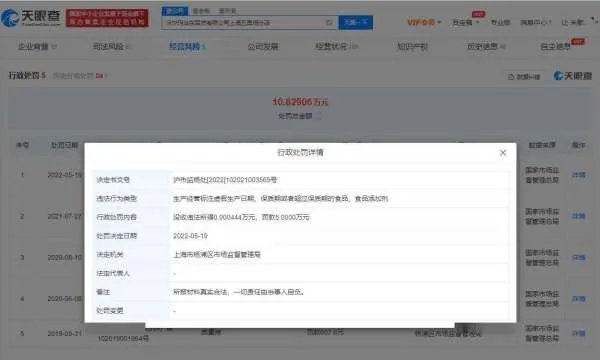Open the 司法风险 navigation tab
The image size is (600, 360).
point(111,47)
